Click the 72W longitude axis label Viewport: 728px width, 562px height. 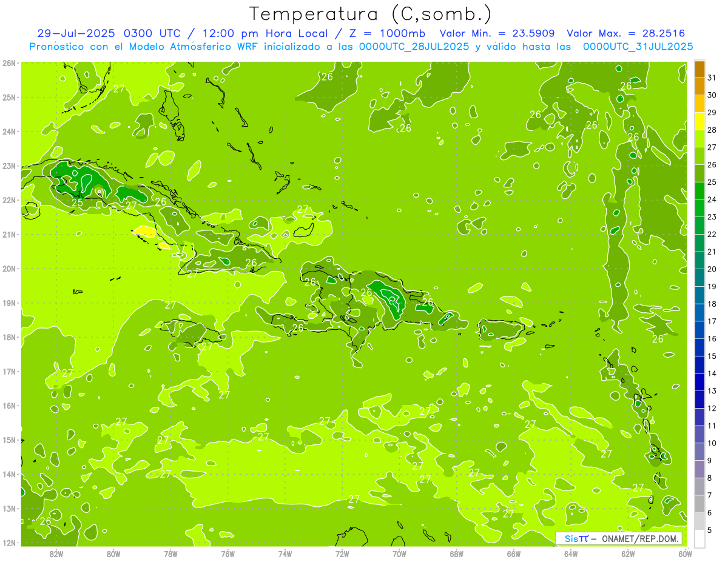point(342,554)
